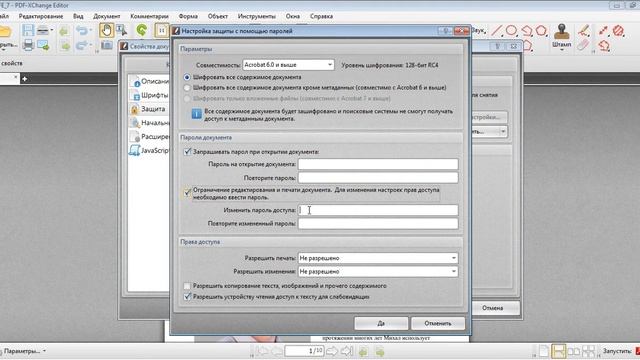Open the 'Инструменты' menu
The width and height of the screenshot is (640, 360).
coord(257,16)
